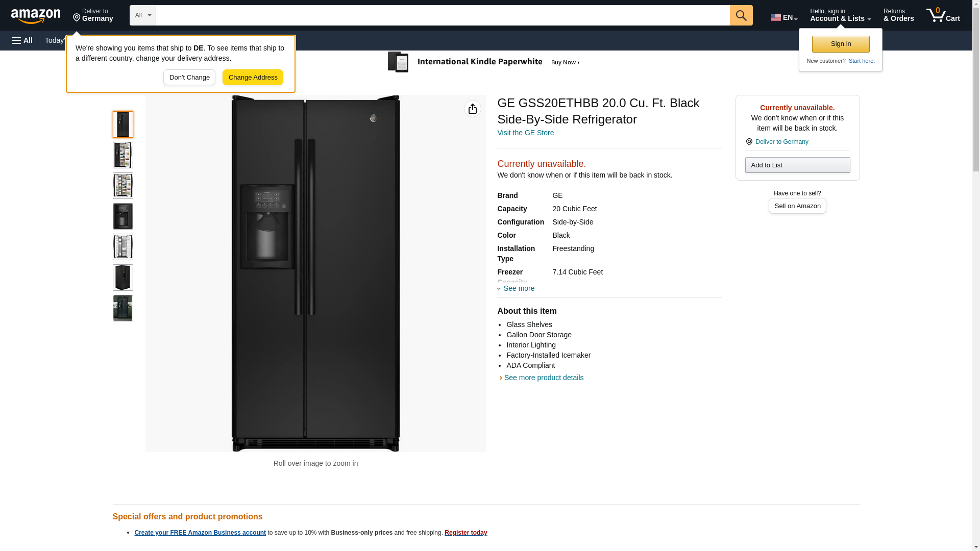Click the search magnifier button
This screenshot has height=551, width=980.
point(741,15)
